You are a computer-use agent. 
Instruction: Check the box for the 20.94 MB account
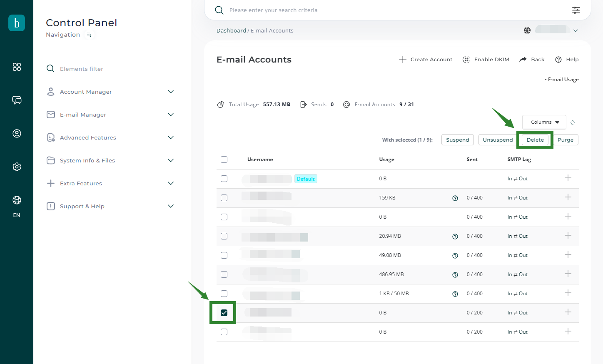click(x=224, y=236)
